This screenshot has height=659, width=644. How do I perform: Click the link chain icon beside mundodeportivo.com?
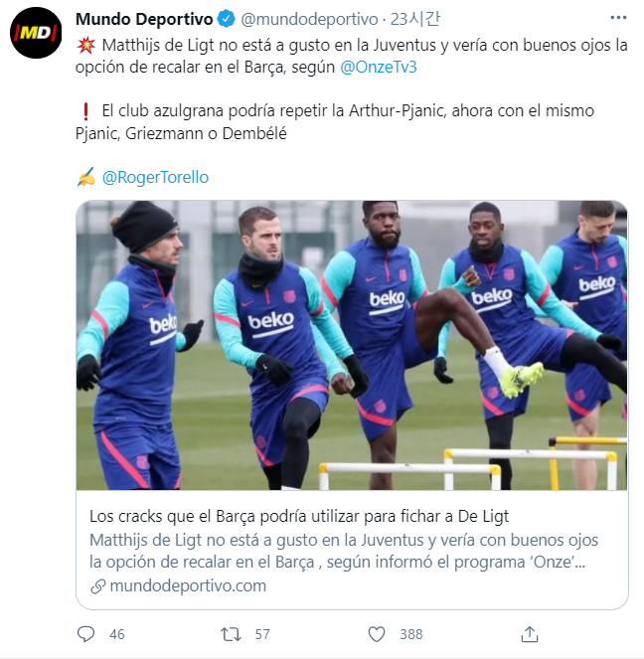[97, 586]
